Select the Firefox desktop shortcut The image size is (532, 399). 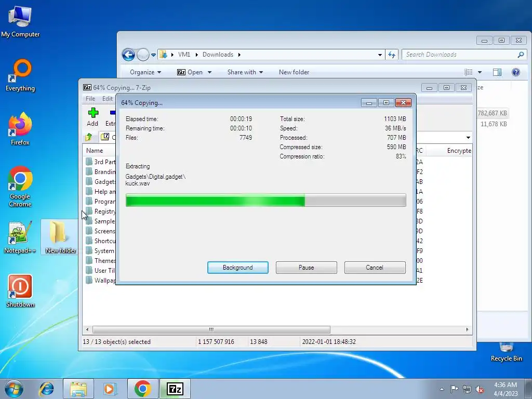[20, 129]
